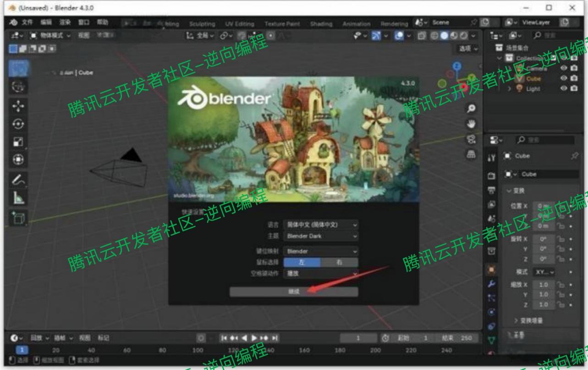
Task: Select the Move tool
Action: (x=18, y=107)
